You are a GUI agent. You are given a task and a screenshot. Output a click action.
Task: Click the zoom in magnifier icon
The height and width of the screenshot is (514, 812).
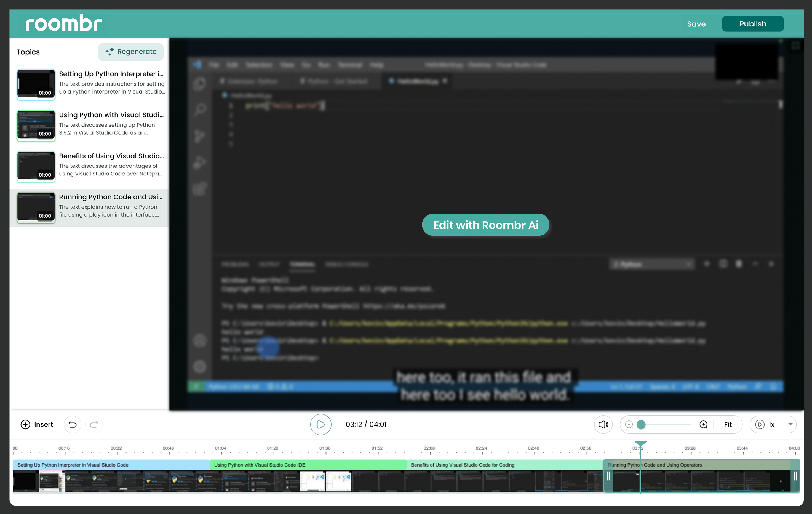[703, 424]
